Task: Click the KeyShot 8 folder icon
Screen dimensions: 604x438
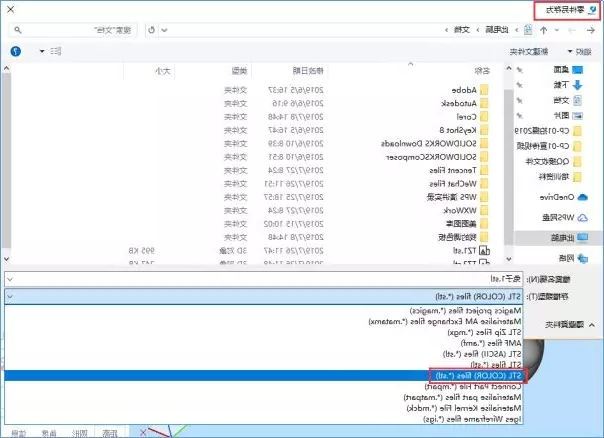Action: 484,130
